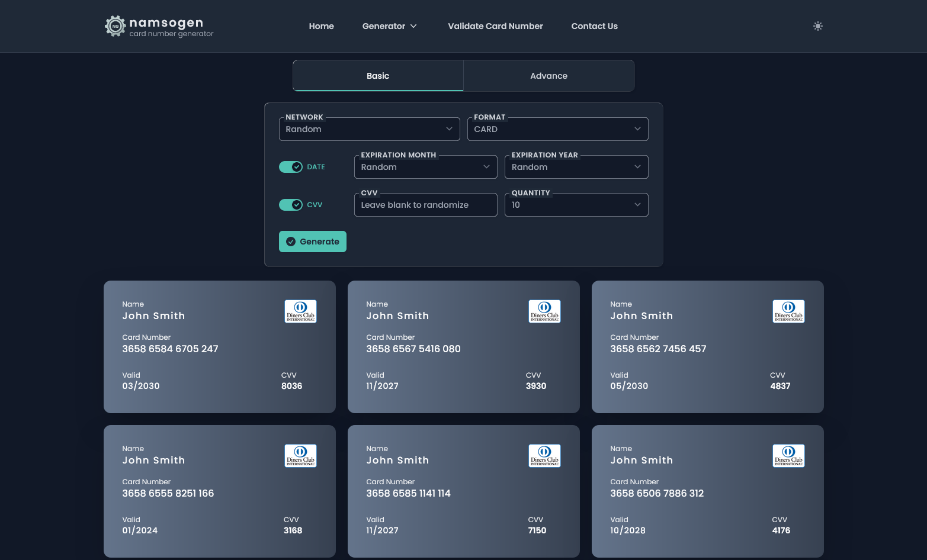Switch to light mode via sun icon
Viewport: 927px width, 560px height.
(818, 25)
